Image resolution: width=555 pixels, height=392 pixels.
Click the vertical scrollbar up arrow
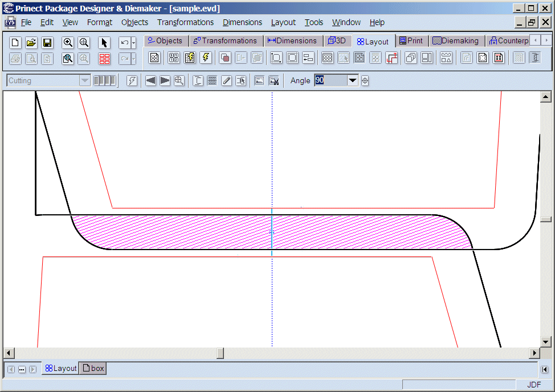(x=545, y=97)
